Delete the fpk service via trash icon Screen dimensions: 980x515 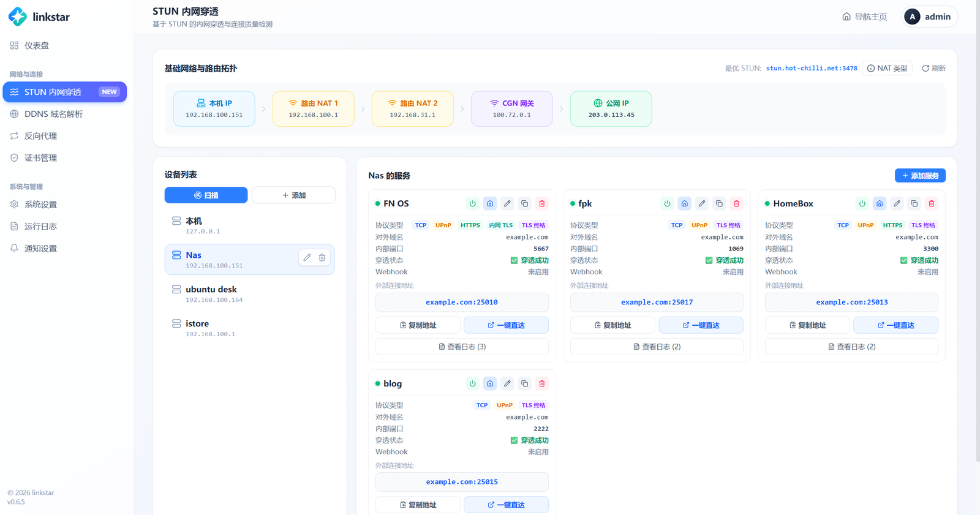pos(737,203)
